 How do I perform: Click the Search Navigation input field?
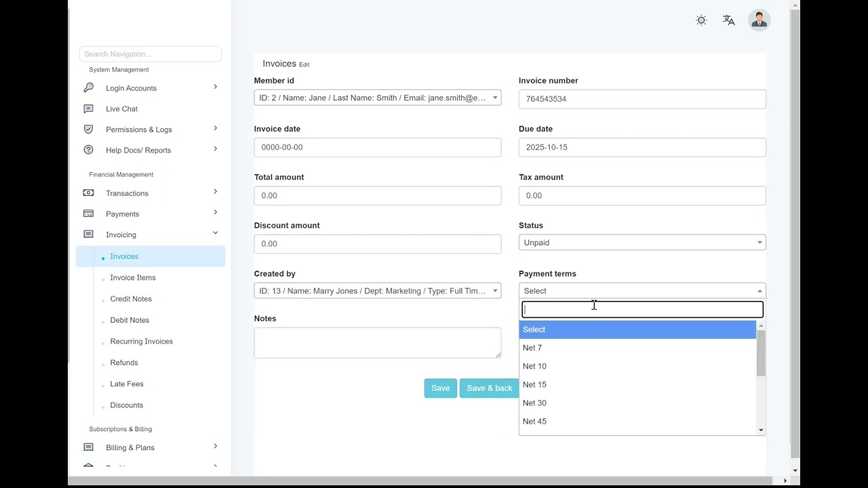[x=150, y=54]
